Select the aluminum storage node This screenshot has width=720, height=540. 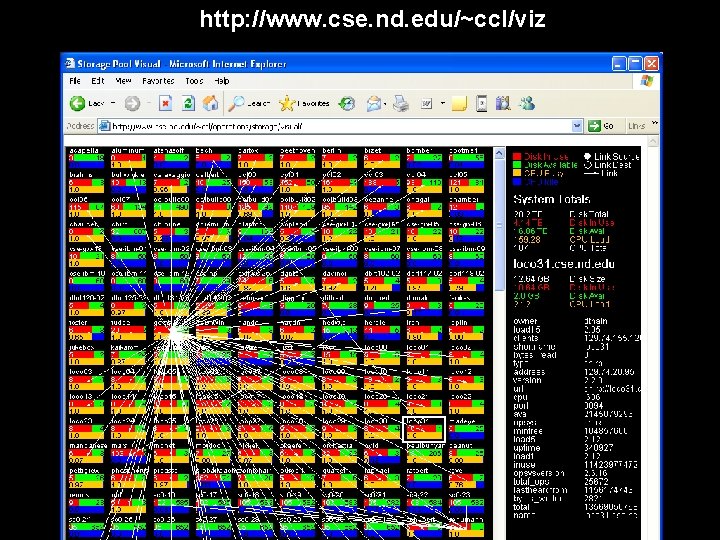coord(129,158)
